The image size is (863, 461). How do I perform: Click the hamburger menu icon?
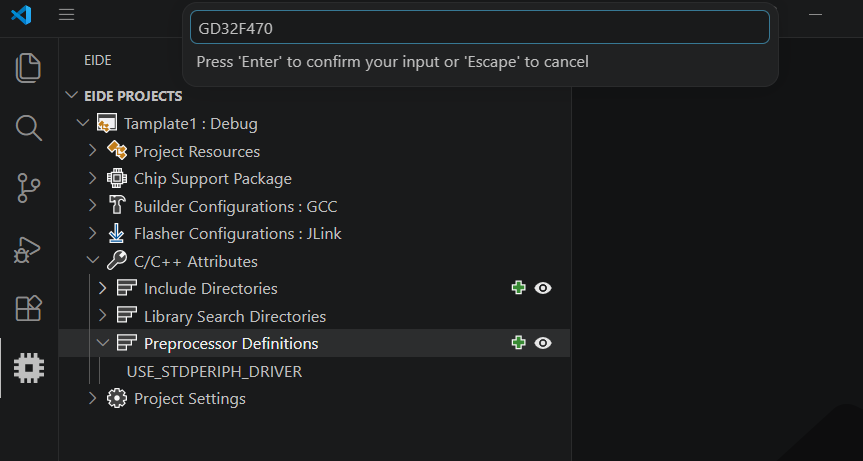point(67,14)
